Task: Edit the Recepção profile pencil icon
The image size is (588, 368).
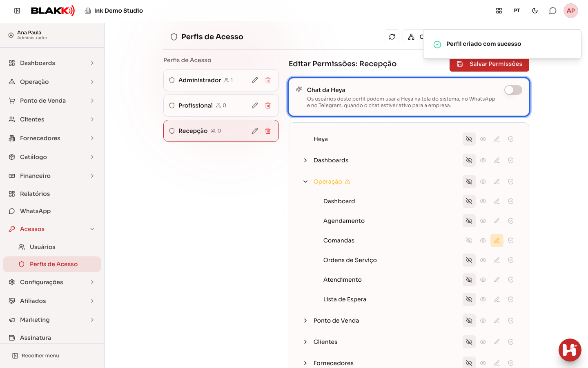Action: pyautogui.click(x=255, y=131)
